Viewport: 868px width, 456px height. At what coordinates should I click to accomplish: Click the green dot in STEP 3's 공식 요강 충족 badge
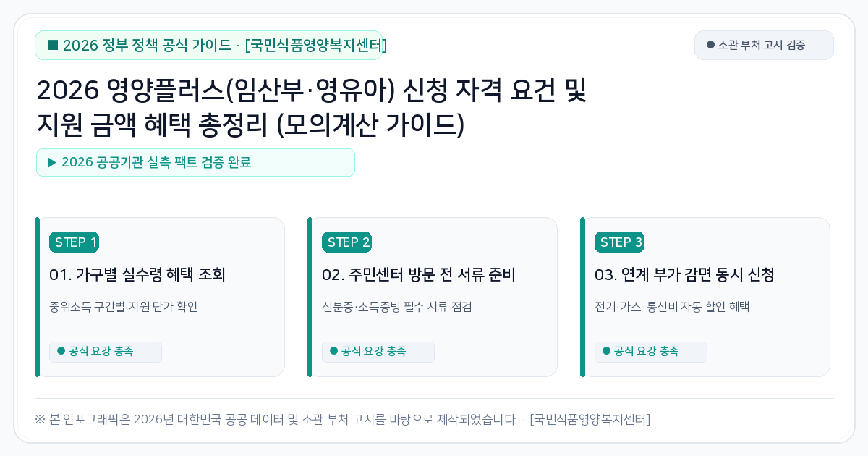(606, 351)
